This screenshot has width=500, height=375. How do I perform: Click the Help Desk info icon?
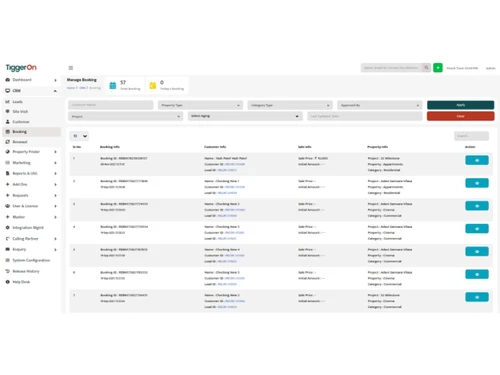pos(8,282)
